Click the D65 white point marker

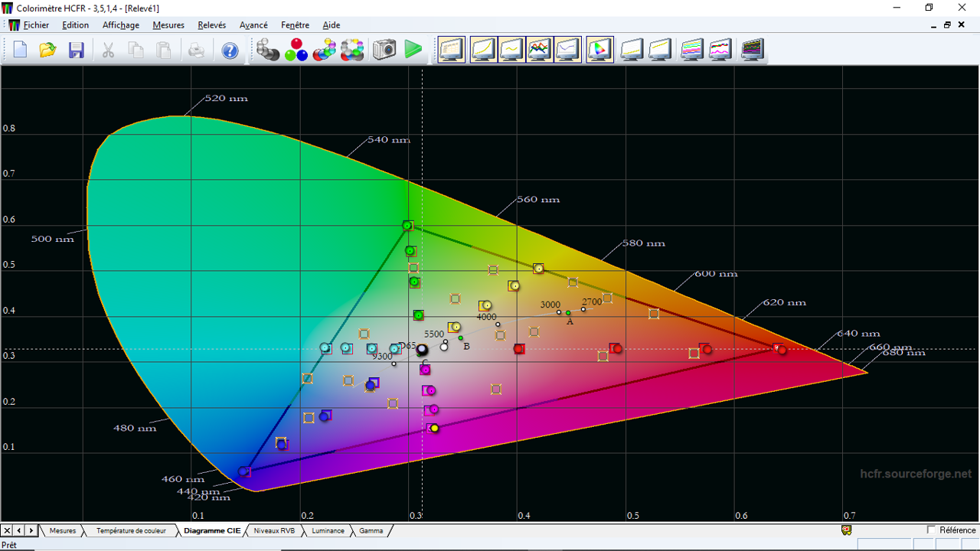422,350
